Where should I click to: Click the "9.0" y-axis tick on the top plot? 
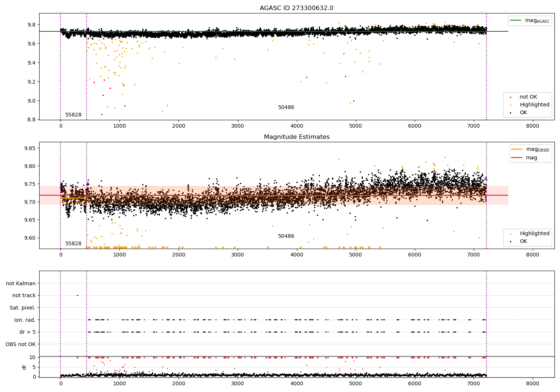tap(32, 101)
